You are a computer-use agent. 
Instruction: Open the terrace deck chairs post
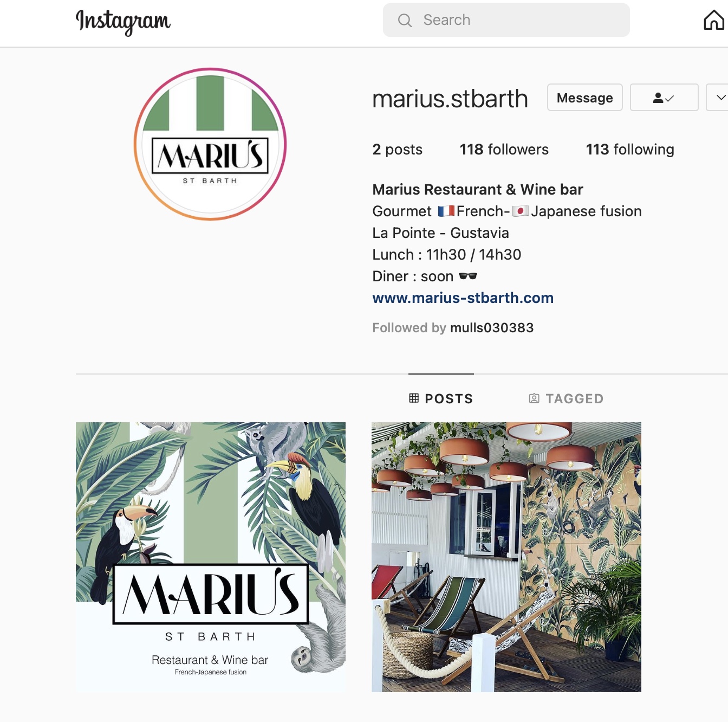click(x=506, y=557)
